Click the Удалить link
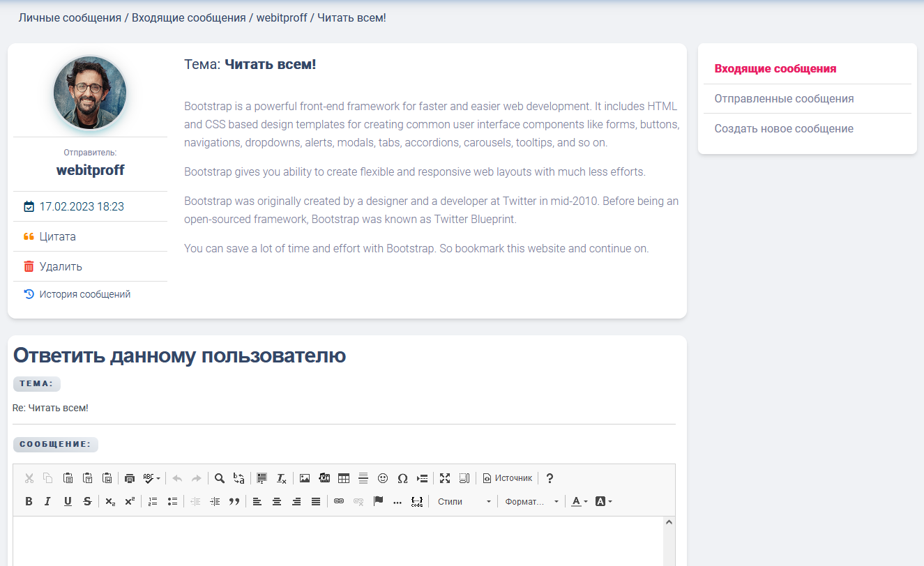The height and width of the screenshot is (566, 924). (61, 266)
